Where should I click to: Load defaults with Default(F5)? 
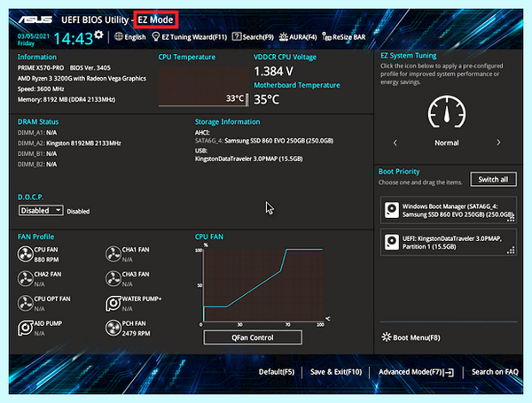coord(277,372)
